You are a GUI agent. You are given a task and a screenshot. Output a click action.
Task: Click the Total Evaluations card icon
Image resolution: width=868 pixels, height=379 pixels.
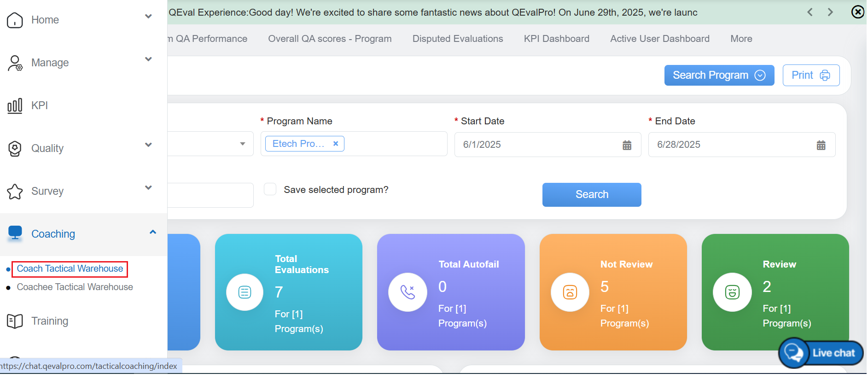[x=245, y=292]
